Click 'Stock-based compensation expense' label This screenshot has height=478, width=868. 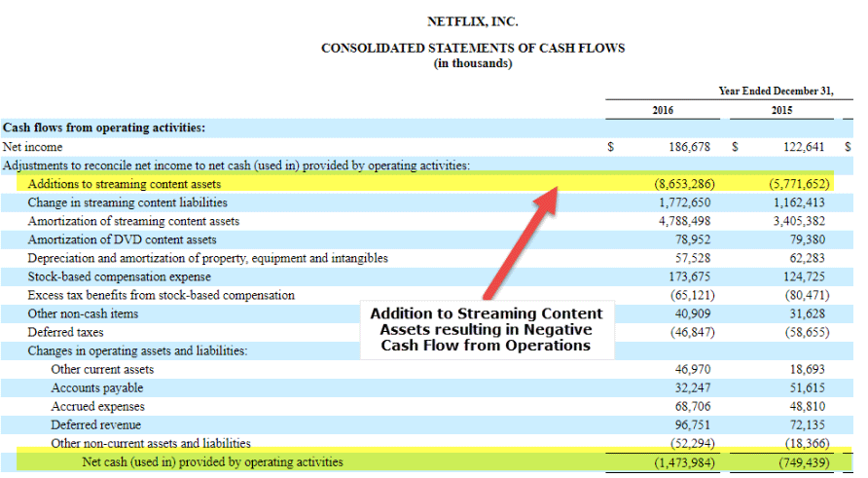coord(119,276)
